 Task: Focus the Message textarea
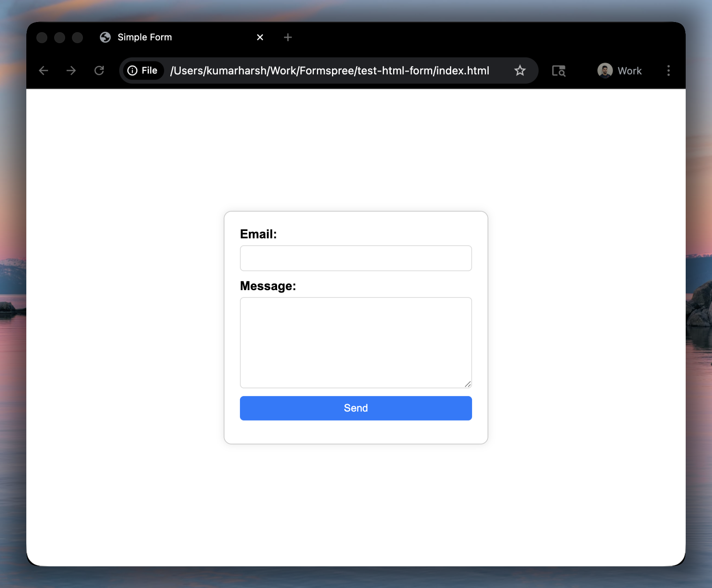click(356, 342)
